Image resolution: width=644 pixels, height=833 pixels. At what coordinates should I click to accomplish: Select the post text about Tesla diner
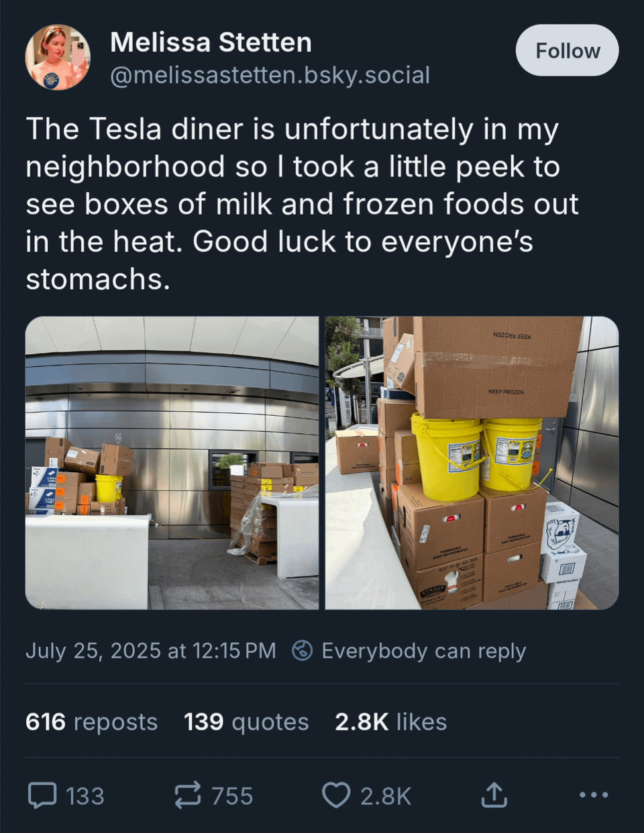[302, 204]
